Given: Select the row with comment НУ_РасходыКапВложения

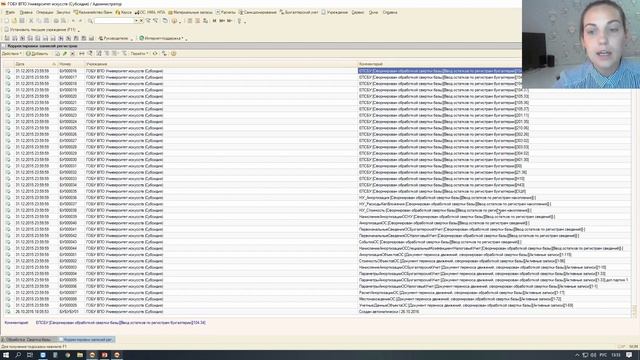Looking at the screenshot, I should 316,204.
